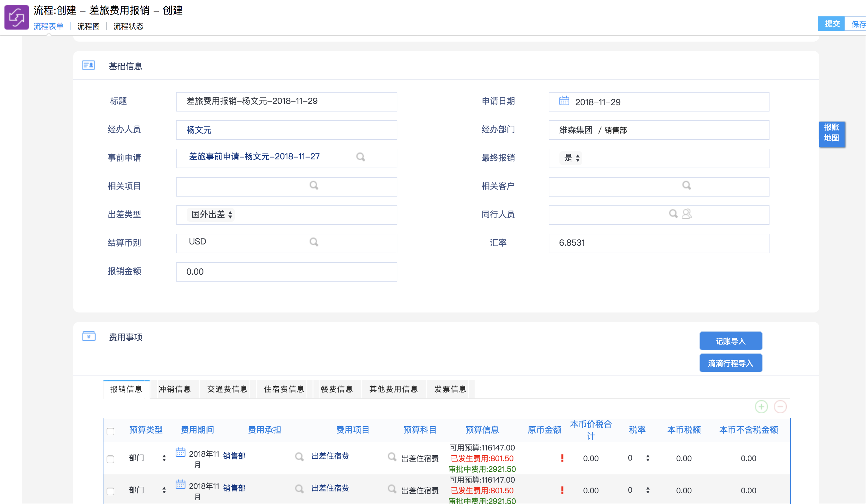Click the search icon for 结算币别 USD
This screenshot has height=504, width=866.
point(314,242)
